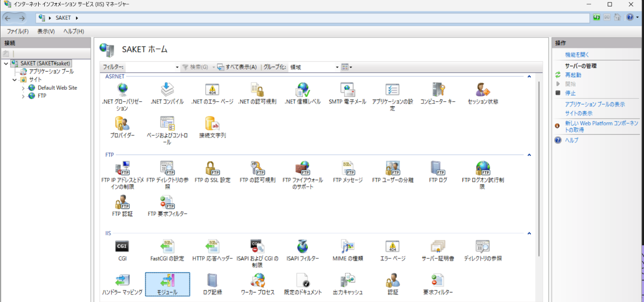Open FTP IP アドレスとドメインの制限

click(x=122, y=175)
